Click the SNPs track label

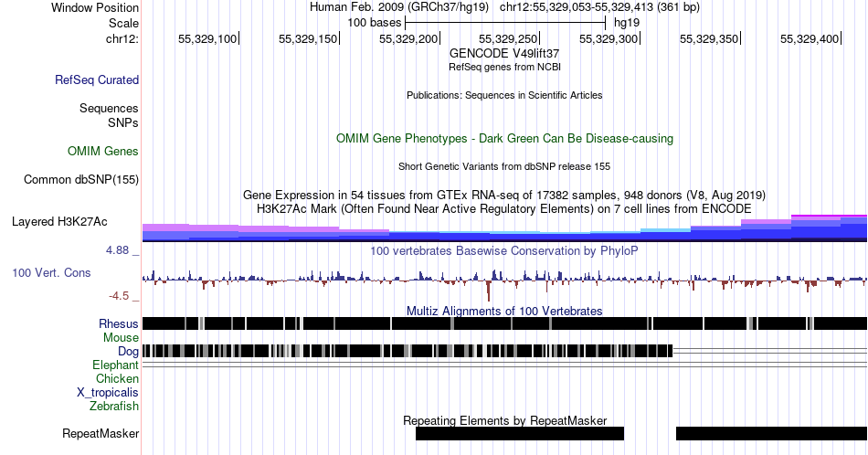123,122
